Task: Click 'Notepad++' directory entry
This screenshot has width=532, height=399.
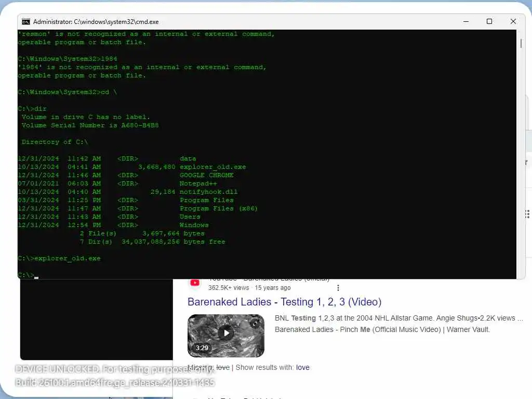Action: (198, 183)
